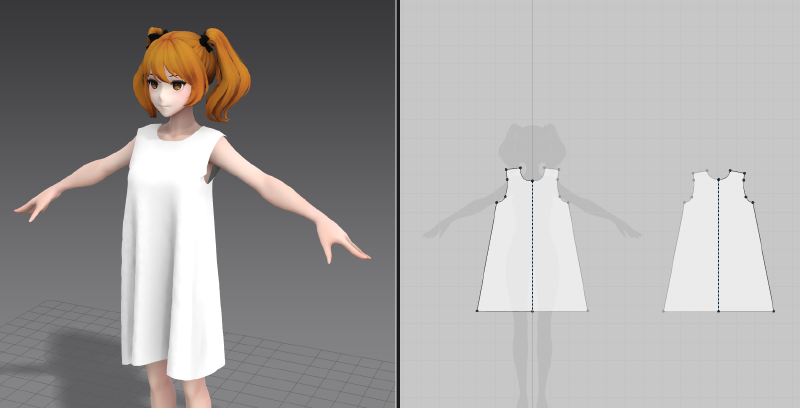Select bottom-right corner point of left pattern
800x408 pixels.
tap(587, 310)
